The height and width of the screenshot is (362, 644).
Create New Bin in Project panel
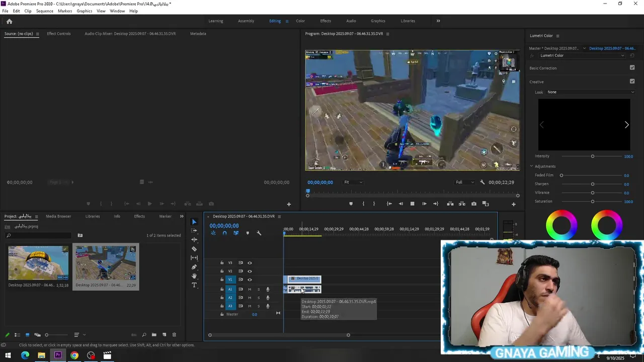154,335
